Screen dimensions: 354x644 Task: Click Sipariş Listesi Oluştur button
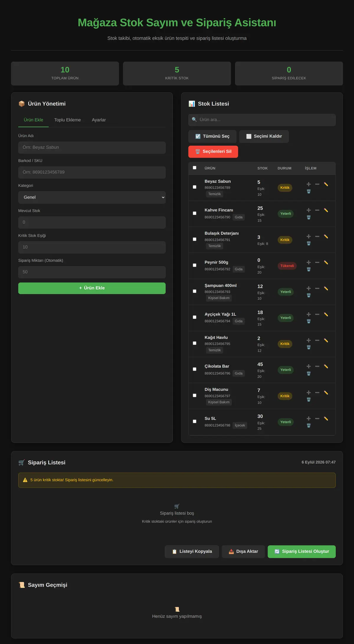(x=301, y=551)
